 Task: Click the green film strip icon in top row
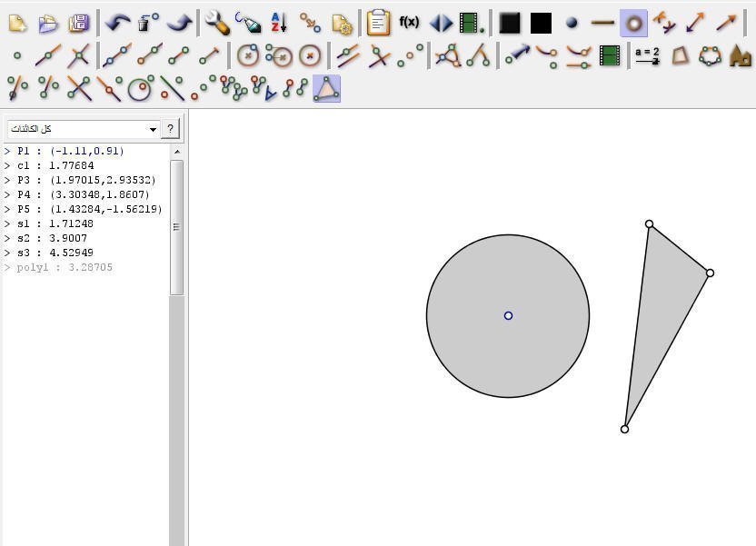coord(472,23)
